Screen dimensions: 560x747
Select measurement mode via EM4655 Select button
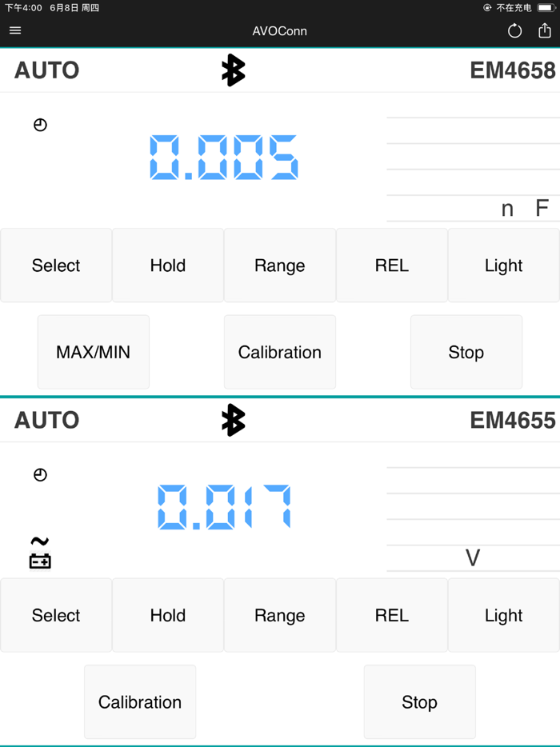click(x=55, y=614)
